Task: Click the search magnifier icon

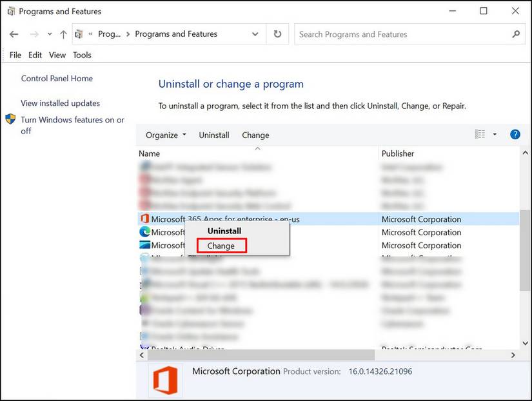Action: pyautogui.click(x=515, y=34)
